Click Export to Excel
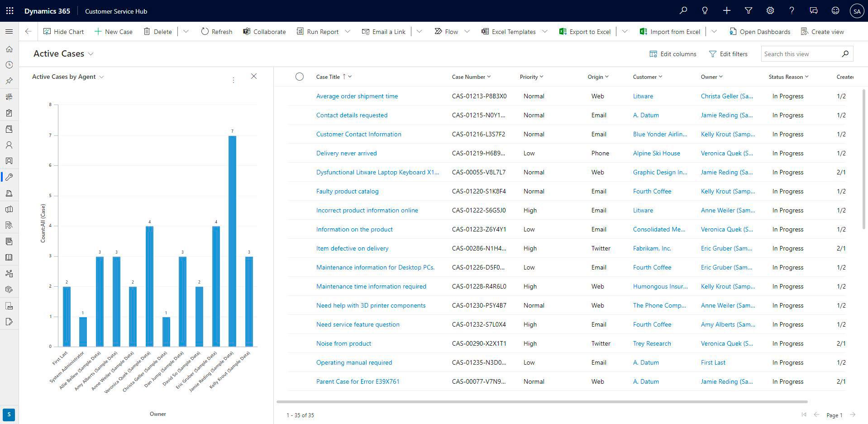868x424 pixels. (x=585, y=31)
